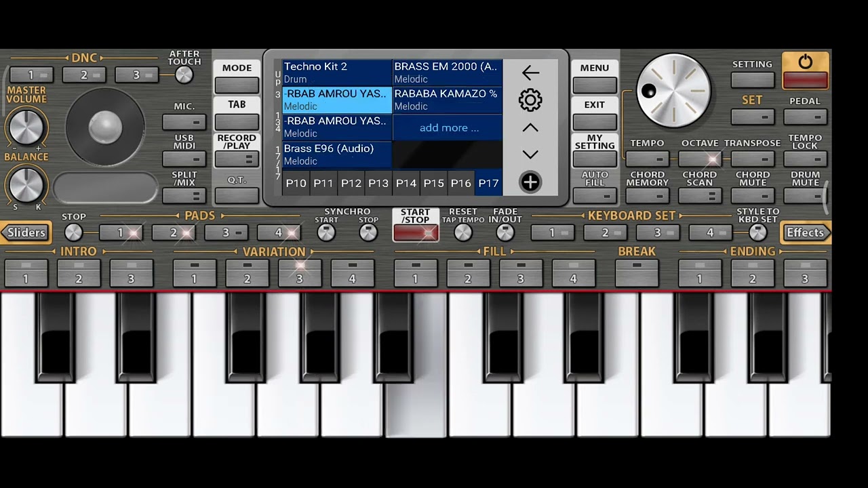
Task: Toggle Synchro Stop round button
Action: tap(368, 232)
